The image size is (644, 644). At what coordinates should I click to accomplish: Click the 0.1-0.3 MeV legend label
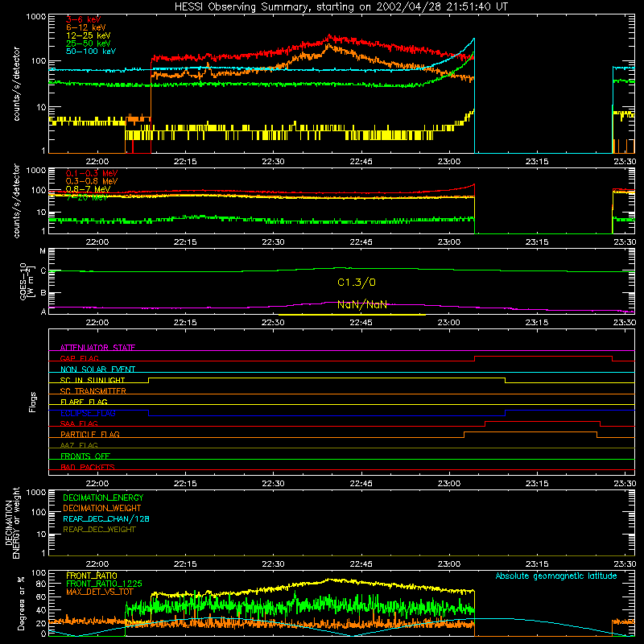92,173
